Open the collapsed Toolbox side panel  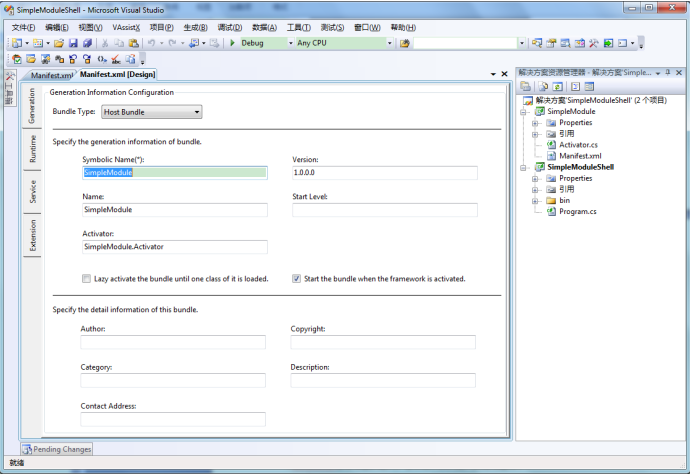[x=10, y=88]
